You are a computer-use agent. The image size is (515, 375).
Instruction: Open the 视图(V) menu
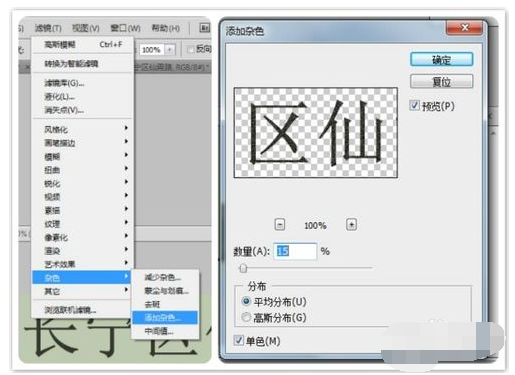[86, 28]
